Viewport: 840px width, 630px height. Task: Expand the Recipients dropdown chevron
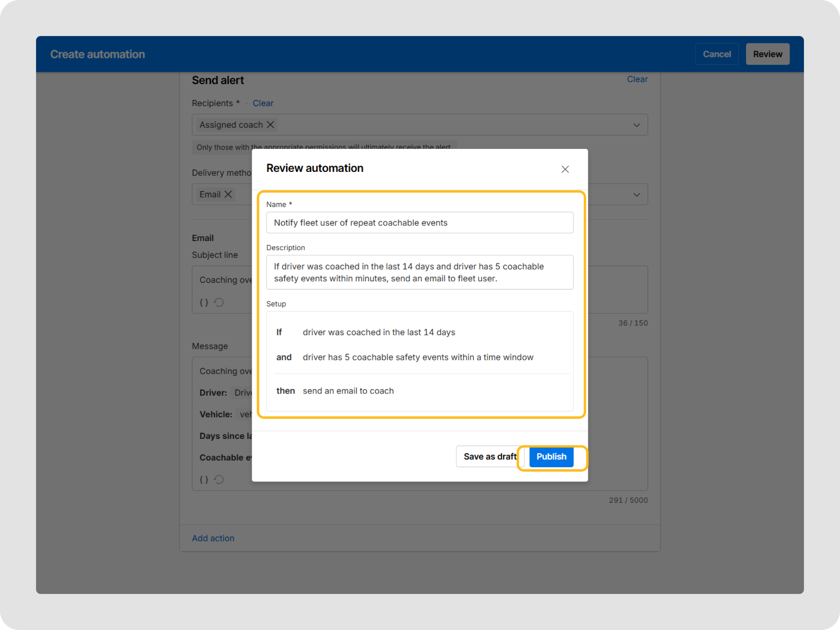[636, 125]
